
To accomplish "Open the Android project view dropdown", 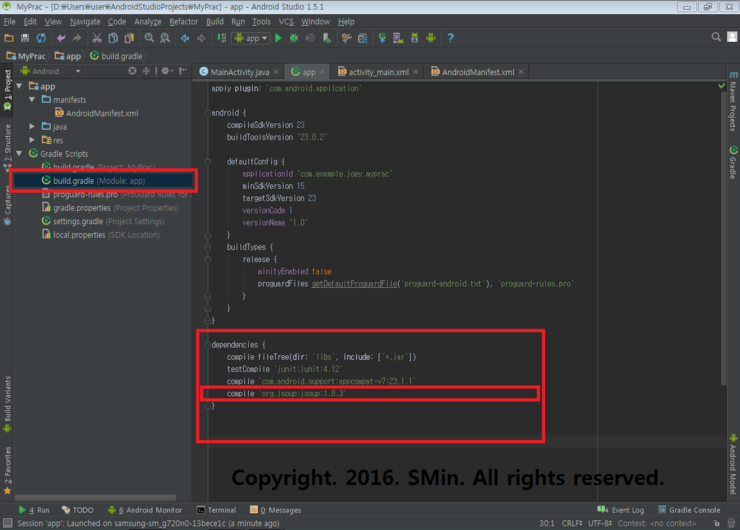I will [x=50, y=71].
